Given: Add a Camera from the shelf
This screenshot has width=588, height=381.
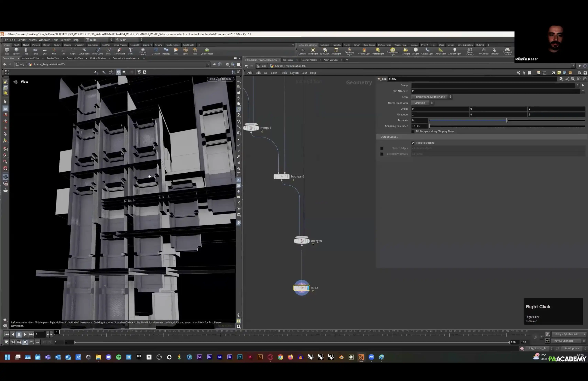Looking at the screenshot, I should [302, 51].
